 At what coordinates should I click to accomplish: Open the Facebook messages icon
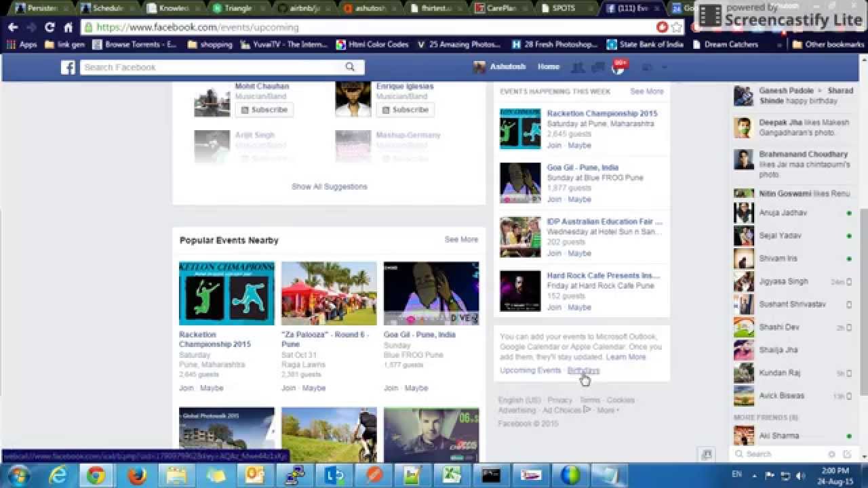coord(597,67)
